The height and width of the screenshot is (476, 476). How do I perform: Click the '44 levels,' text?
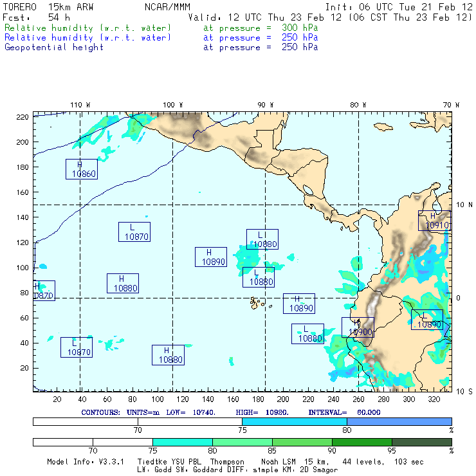[x=363, y=462]
